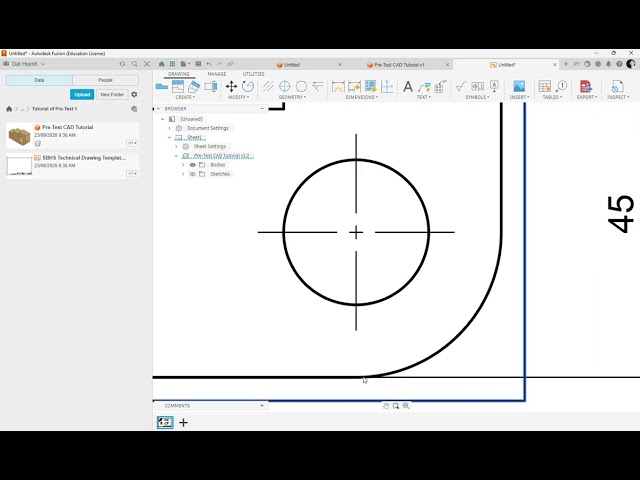The width and height of the screenshot is (640, 480).
Task: Toggle the Show Data Panel grid button
Action: coord(172,64)
